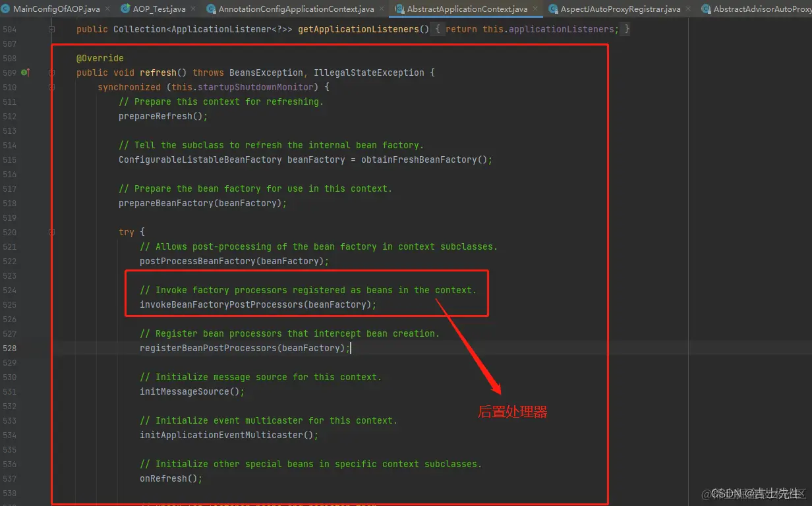Close the MainConfigOfAOP.java tab

click(x=107, y=9)
